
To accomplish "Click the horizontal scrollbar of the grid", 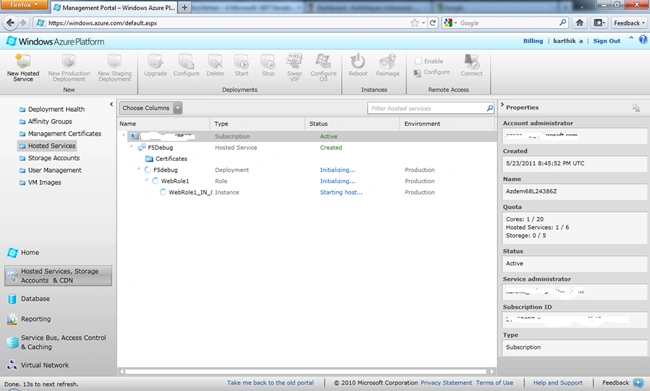I will (306, 372).
